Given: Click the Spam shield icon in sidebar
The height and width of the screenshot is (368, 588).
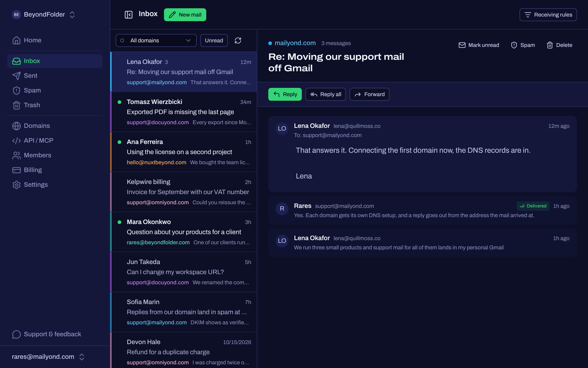Looking at the screenshot, I should pyautogui.click(x=17, y=90).
